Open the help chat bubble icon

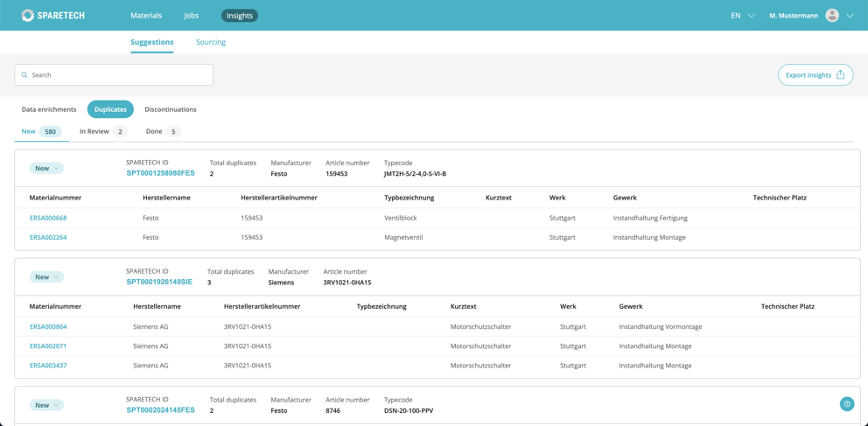[846, 404]
